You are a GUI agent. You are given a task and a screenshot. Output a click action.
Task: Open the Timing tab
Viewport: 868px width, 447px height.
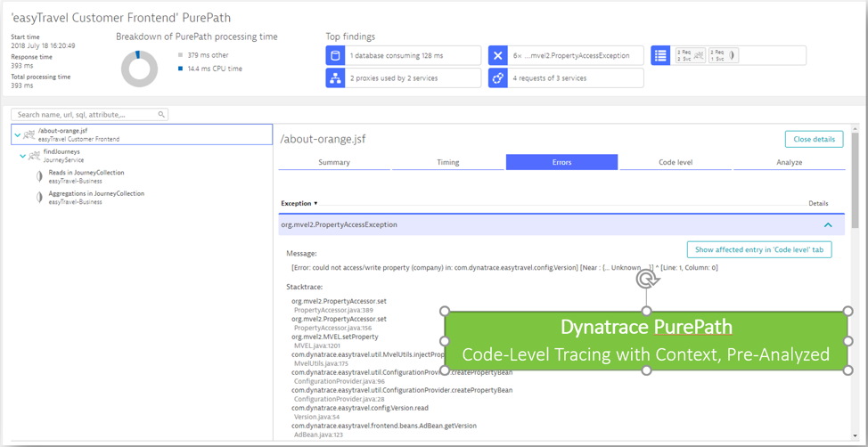pyautogui.click(x=448, y=162)
